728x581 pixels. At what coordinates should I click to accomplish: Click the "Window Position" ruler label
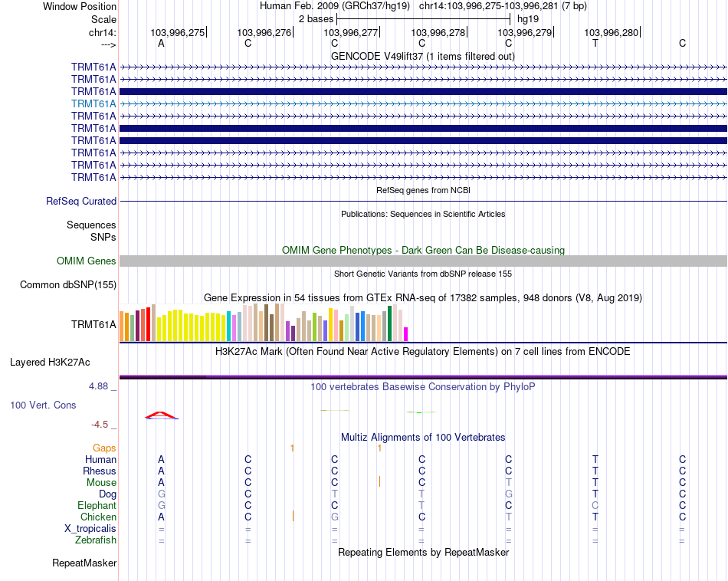click(80, 6)
